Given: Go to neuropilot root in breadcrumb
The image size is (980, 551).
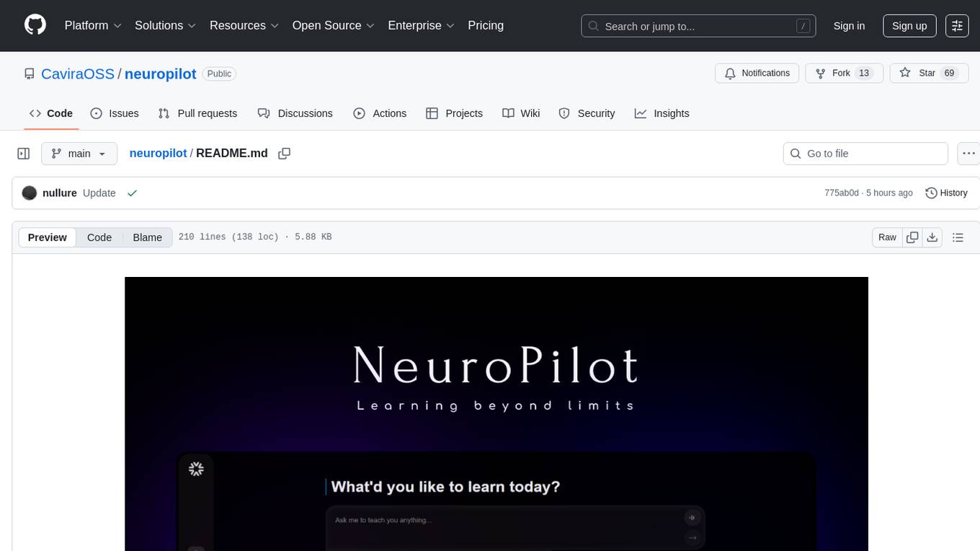Looking at the screenshot, I should 158,154.
